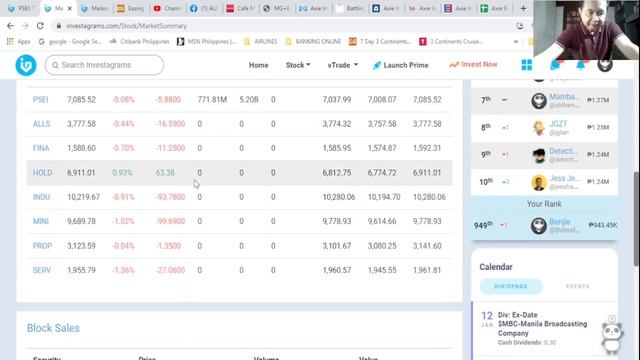Open the PROP index link
Screen dimensions: 640x360
(x=42, y=246)
